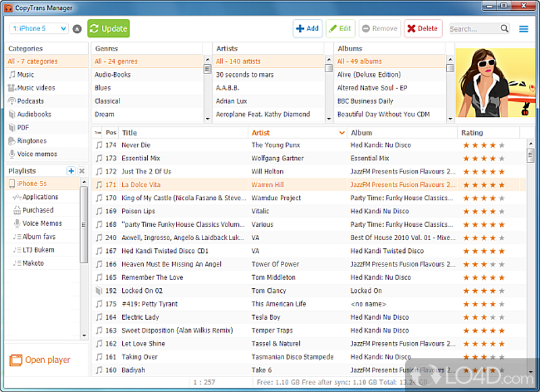Click the album artwork thumbnail
Image resolution: width=540 pixels, height=392 pixels.
[495, 82]
